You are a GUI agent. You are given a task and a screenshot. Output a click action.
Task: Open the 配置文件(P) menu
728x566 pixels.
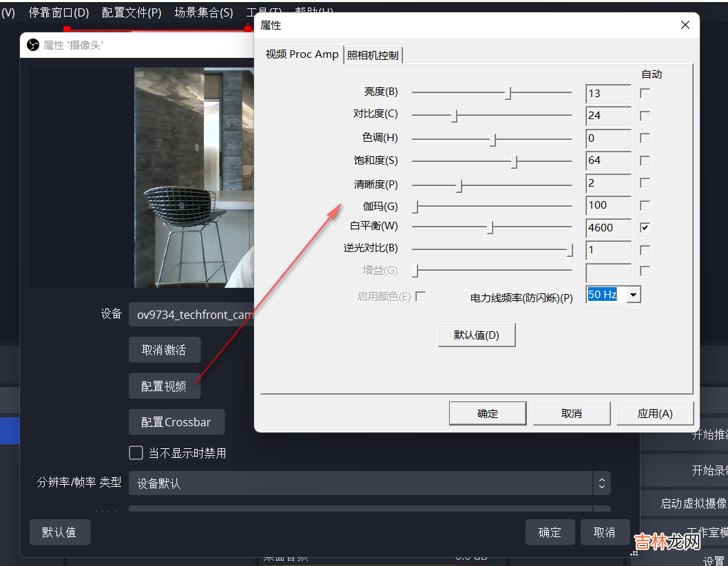click(x=132, y=12)
